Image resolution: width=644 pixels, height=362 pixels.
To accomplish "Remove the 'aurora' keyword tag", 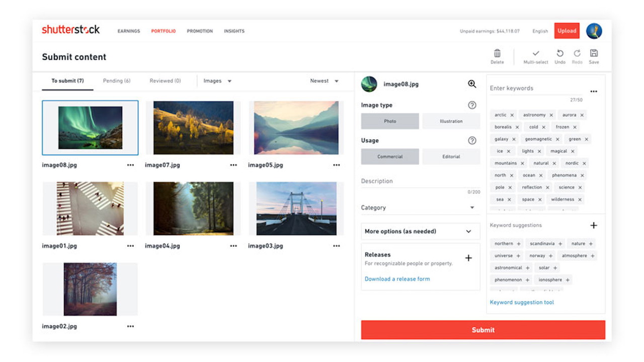I will coord(582,115).
